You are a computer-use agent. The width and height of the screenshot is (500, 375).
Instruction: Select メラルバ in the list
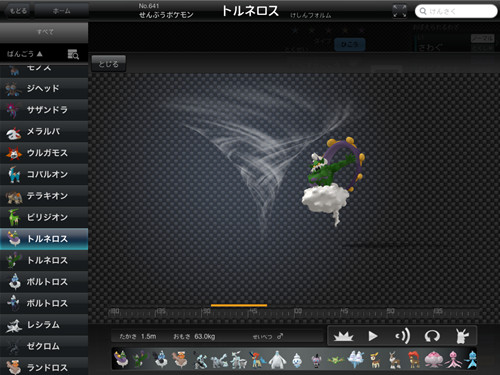coord(44,131)
